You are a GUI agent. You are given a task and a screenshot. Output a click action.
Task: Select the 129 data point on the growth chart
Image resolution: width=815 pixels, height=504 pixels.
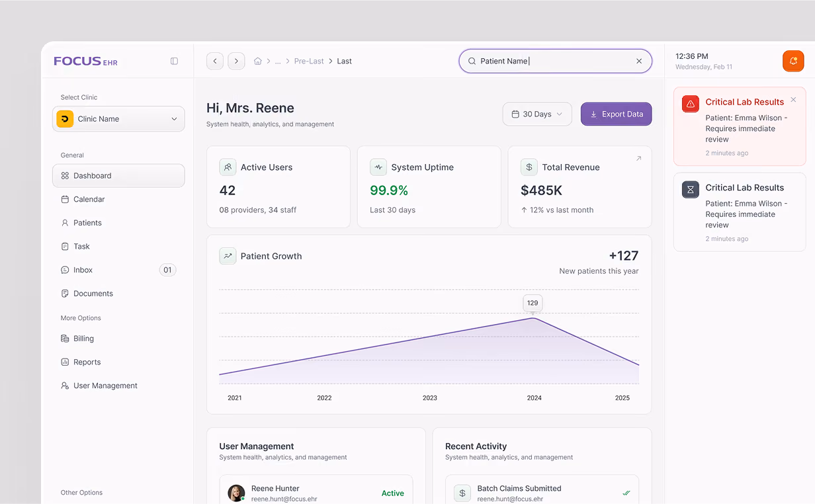533,318
